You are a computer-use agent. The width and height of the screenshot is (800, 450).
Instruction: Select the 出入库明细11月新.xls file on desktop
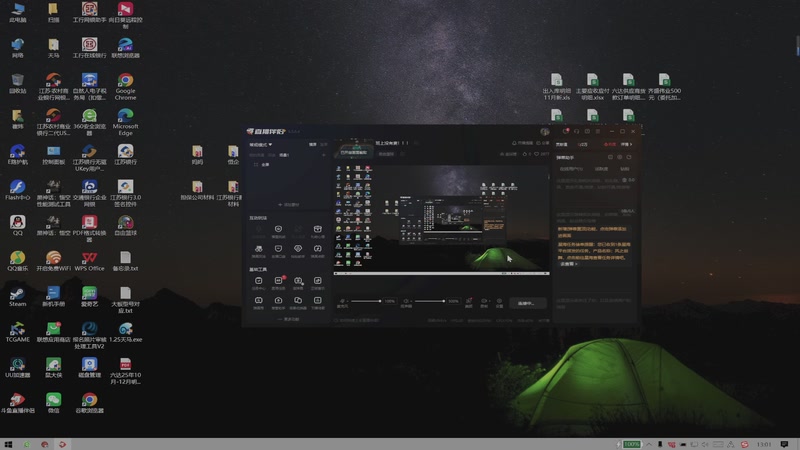point(557,86)
